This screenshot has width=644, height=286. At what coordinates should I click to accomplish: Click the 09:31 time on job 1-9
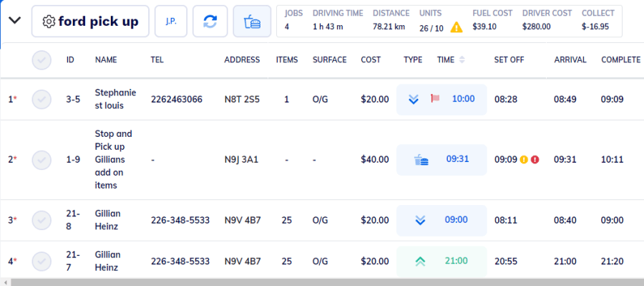(457, 159)
